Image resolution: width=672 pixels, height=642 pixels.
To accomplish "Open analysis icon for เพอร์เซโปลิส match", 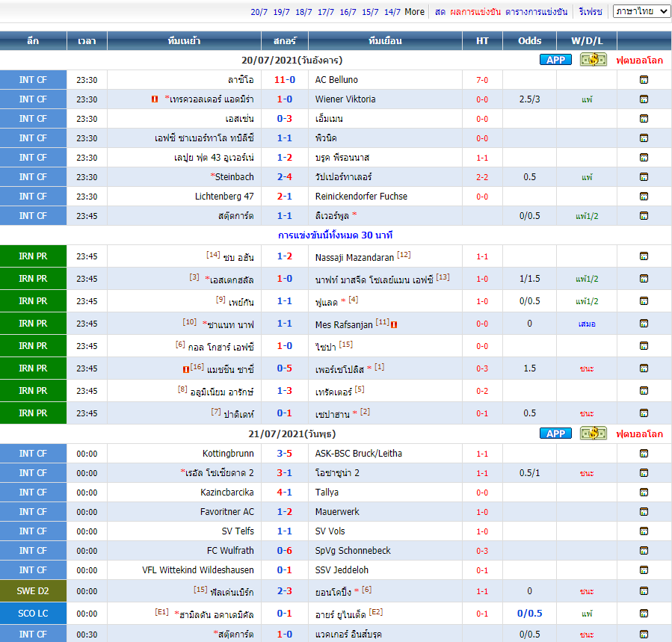I will click(644, 368).
